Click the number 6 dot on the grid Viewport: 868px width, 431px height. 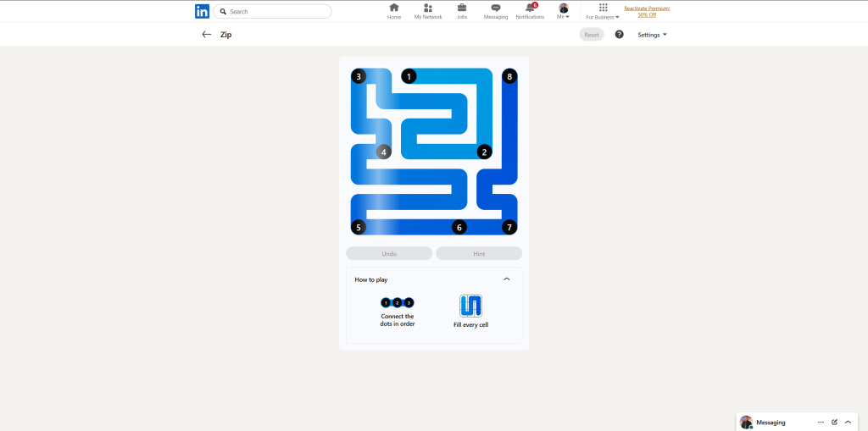click(x=459, y=227)
